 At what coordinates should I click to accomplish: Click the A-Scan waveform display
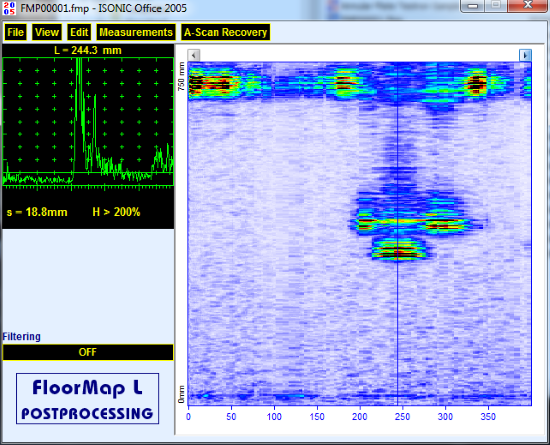(x=88, y=121)
